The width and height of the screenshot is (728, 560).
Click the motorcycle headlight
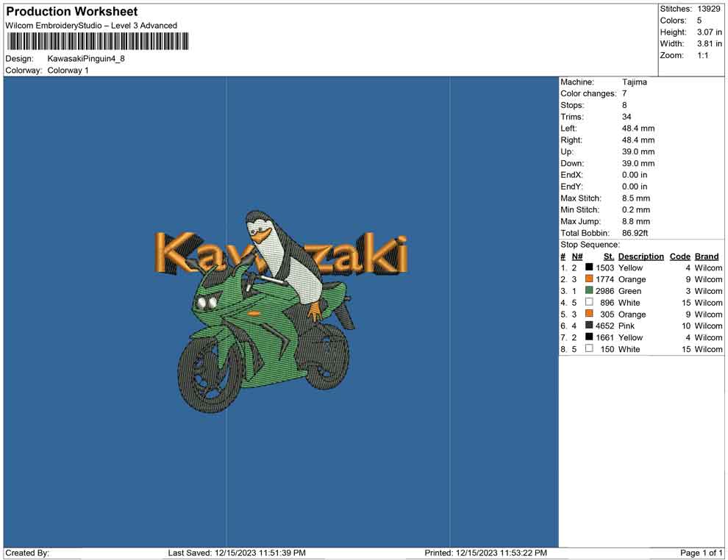[208, 301]
